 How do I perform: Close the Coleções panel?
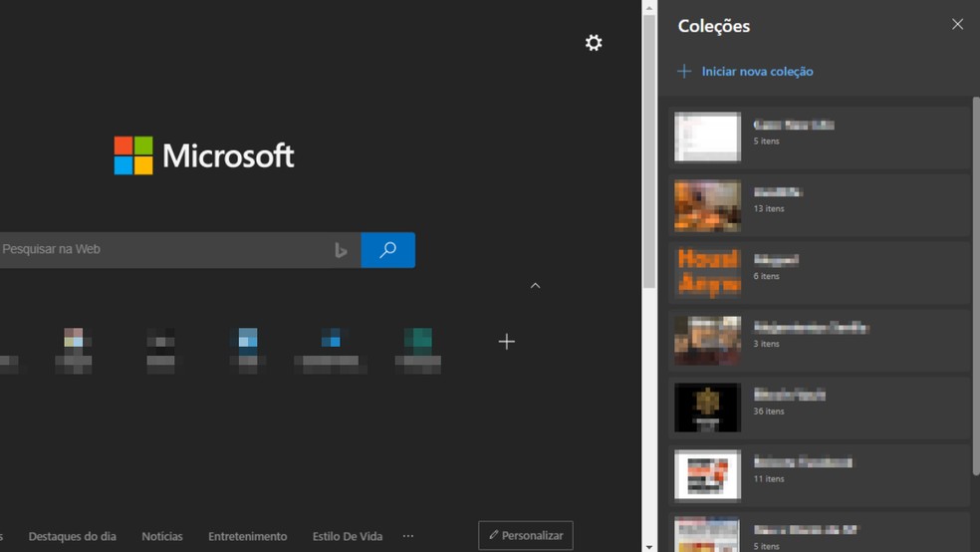(x=957, y=24)
